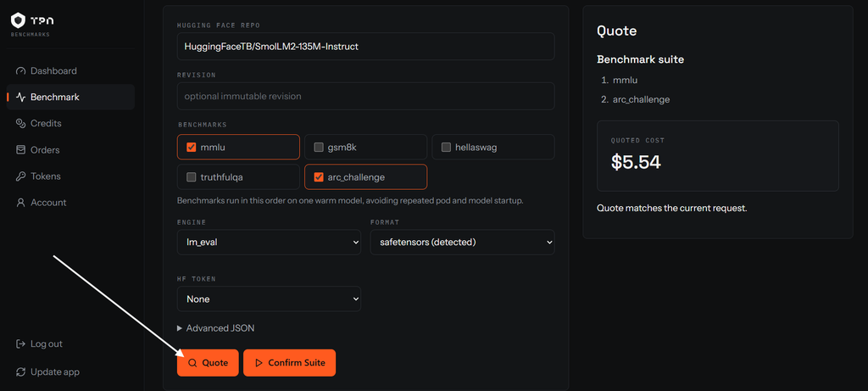
Task: Click the 'QUOTED COST' label
Action: click(637, 141)
